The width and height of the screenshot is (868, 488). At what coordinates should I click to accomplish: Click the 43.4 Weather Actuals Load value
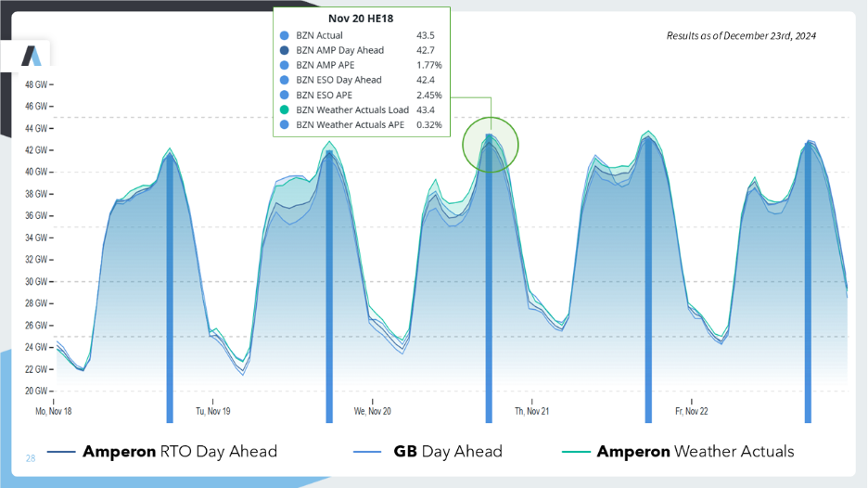click(425, 109)
